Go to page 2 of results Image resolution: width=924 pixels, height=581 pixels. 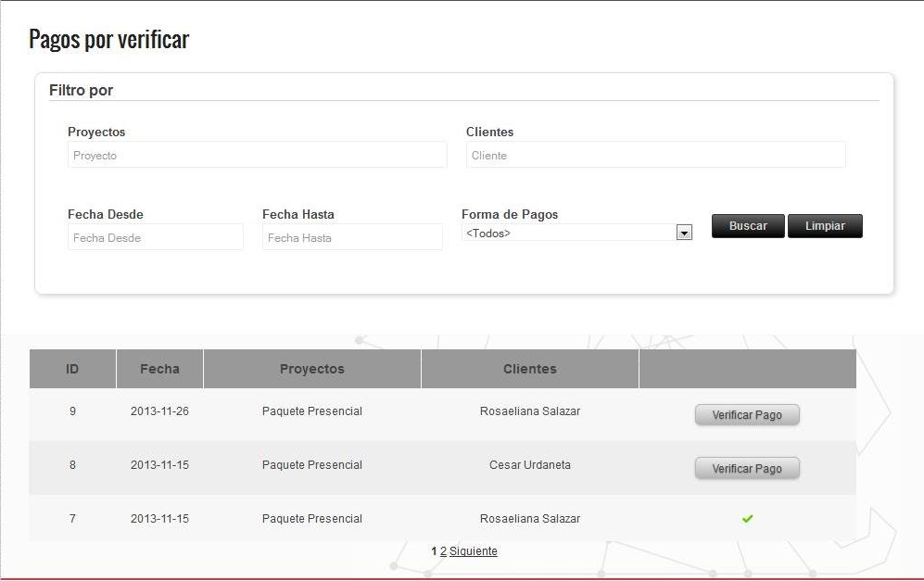click(x=443, y=551)
